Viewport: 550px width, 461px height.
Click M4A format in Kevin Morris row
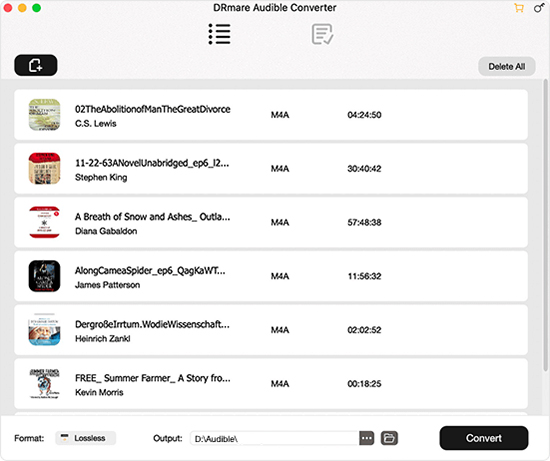pyautogui.click(x=280, y=383)
